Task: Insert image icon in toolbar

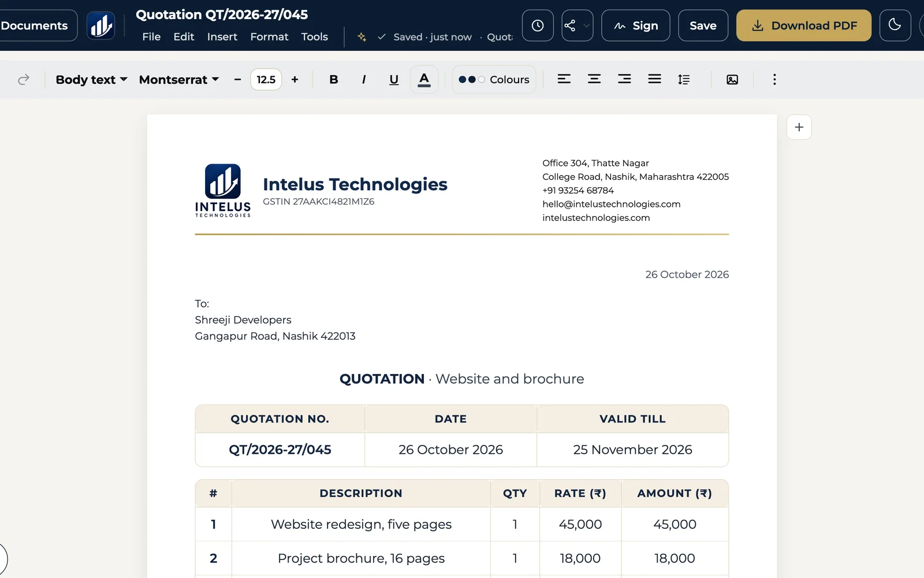Action: tap(732, 79)
